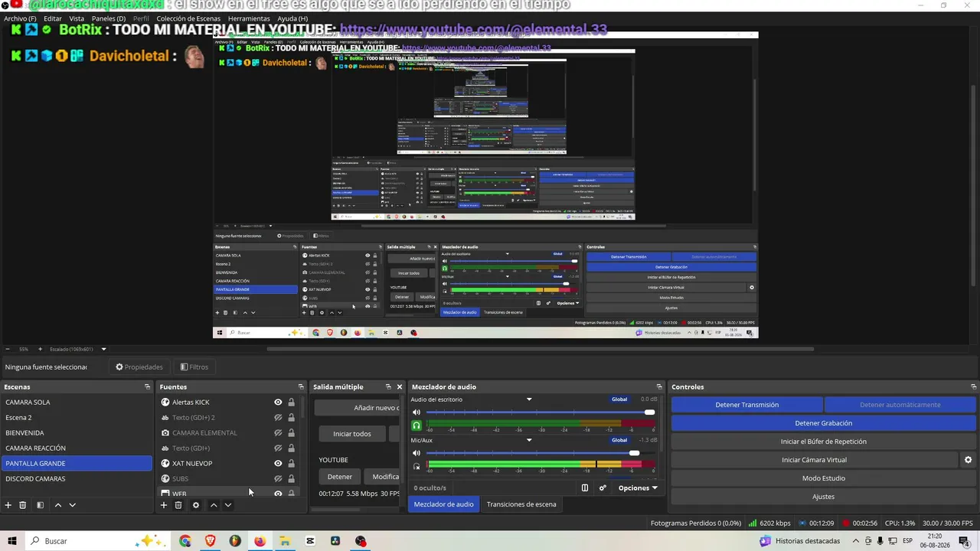Open source properties gear in the Fuentes toolbar
This screenshot has height=551, width=980.
(x=196, y=505)
